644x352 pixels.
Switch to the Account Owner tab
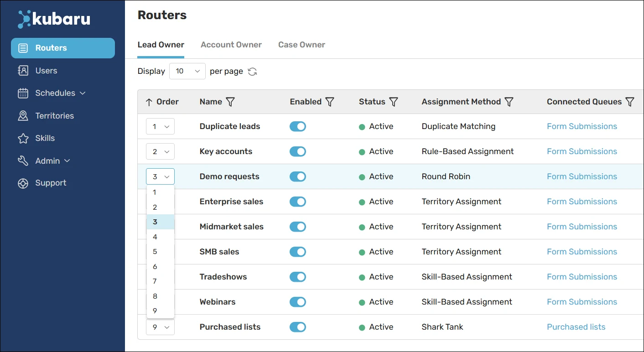click(x=231, y=45)
